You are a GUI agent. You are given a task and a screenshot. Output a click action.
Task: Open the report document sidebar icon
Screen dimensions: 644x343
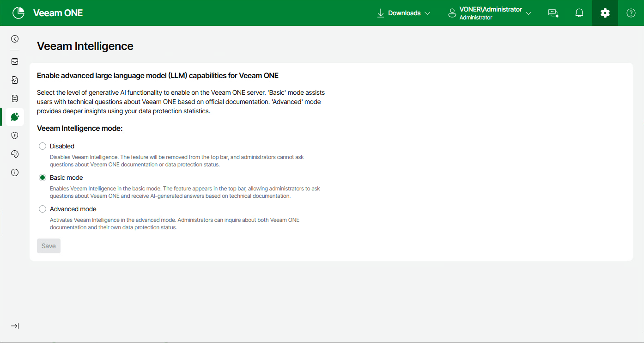[x=15, y=80]
